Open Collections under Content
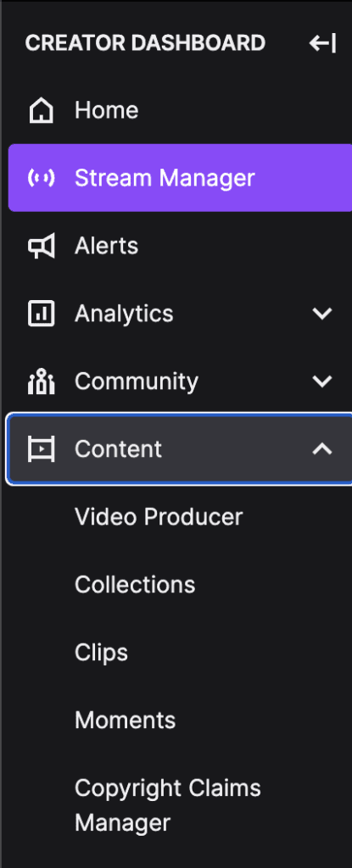352x868 pixels. [135, 585]
